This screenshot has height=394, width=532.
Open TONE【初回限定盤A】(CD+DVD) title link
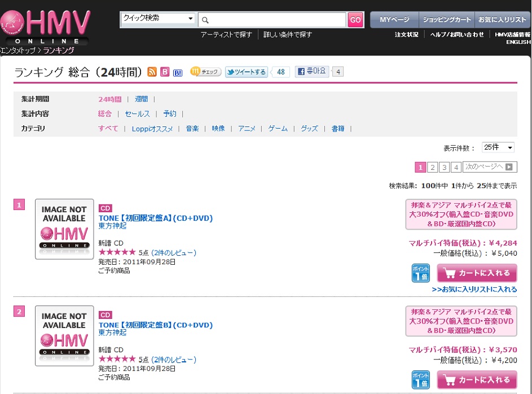[x=156, y=218]
